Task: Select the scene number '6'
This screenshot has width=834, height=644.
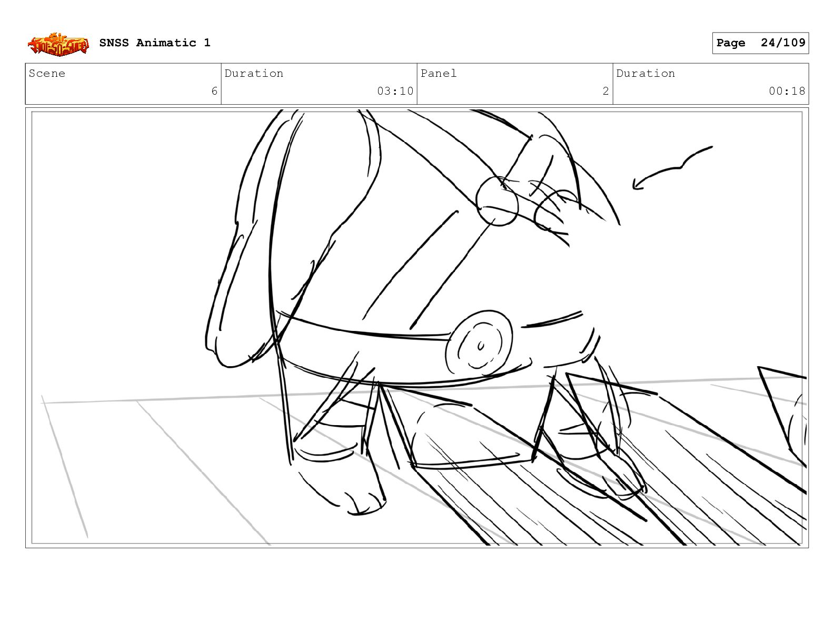Action: 214,91
